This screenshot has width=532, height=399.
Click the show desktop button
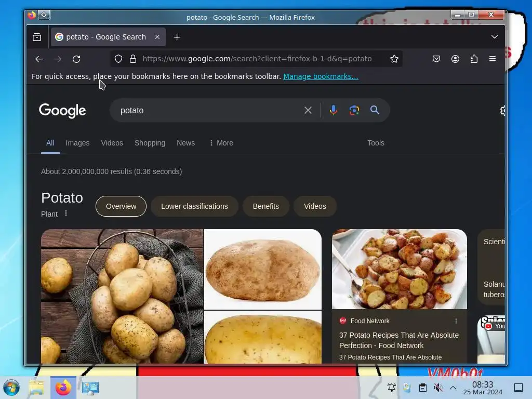518,388
